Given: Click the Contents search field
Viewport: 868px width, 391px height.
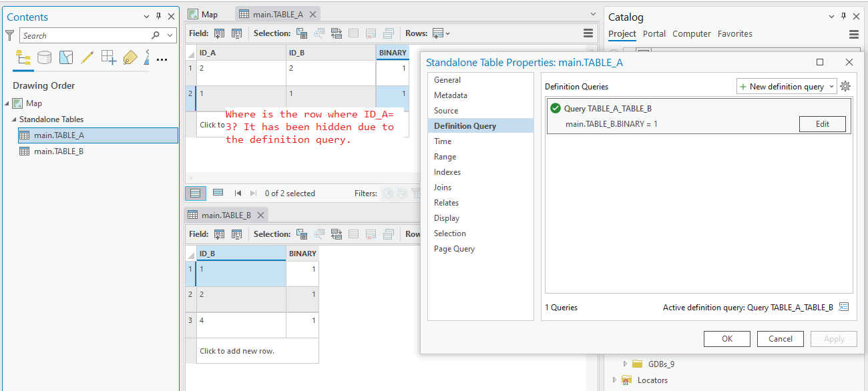Looking at the screenshot, I should pyautogui.click(x=90, y=35).
